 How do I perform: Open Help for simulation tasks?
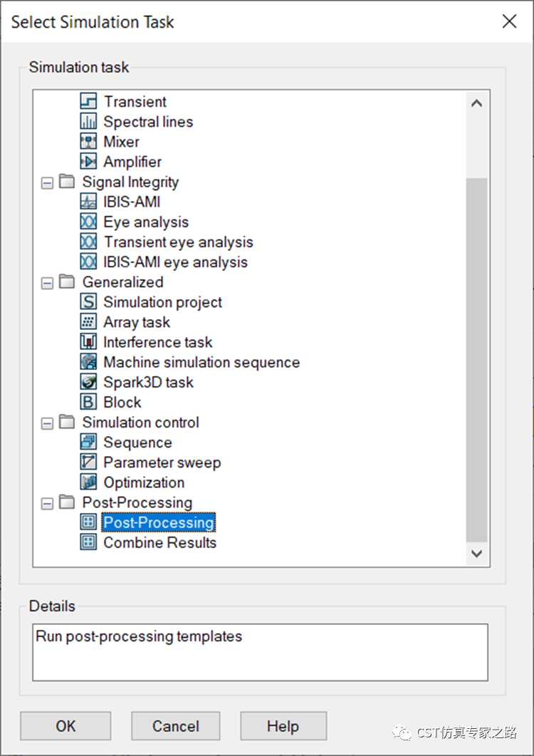[x=283, y=725]
